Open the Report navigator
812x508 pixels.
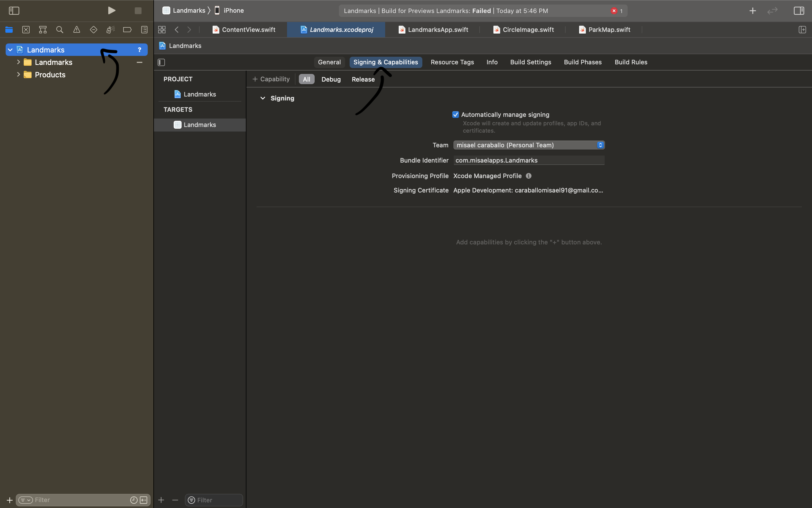(144, 30)
